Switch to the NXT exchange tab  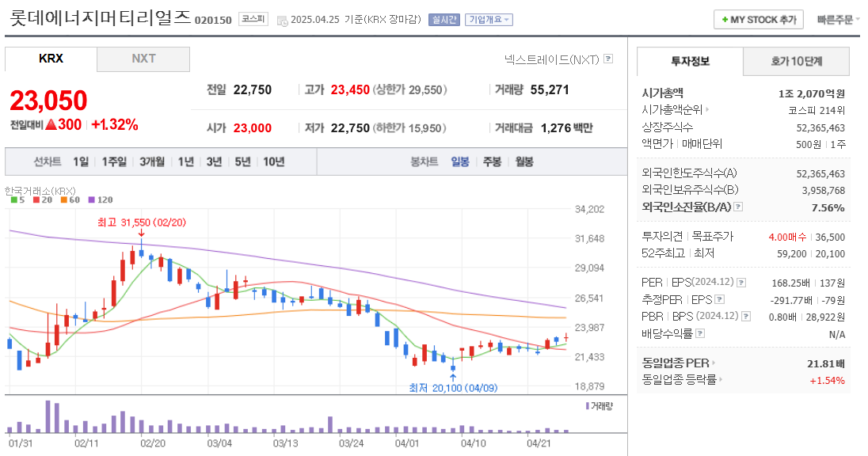143,59
